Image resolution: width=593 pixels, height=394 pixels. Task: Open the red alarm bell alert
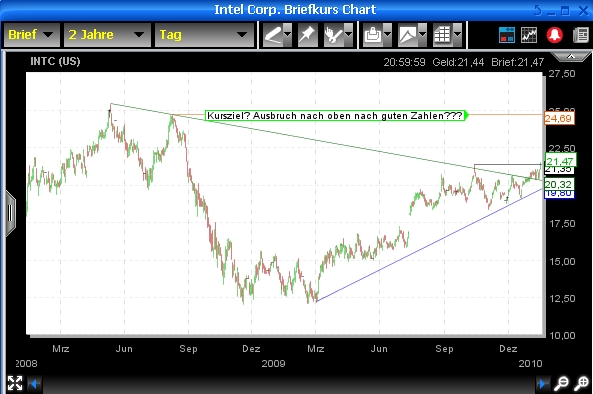[554, 35]
